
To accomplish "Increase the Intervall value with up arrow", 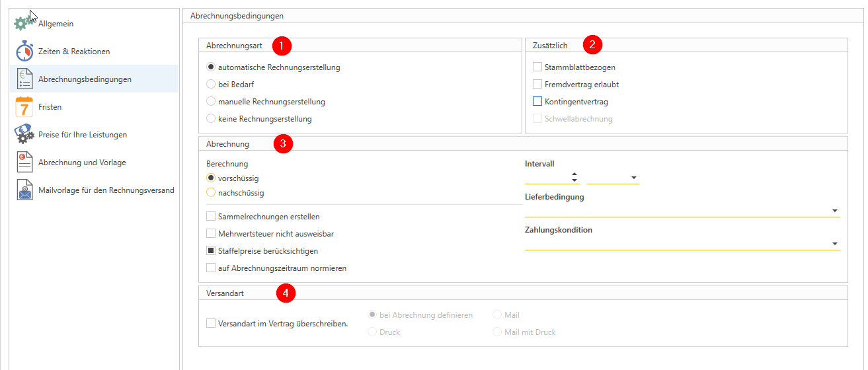I will click(574, 174).
